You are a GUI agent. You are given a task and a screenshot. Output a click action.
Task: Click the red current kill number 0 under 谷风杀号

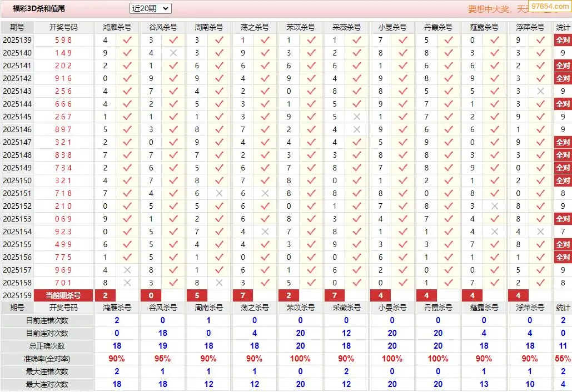pos(151,295)
